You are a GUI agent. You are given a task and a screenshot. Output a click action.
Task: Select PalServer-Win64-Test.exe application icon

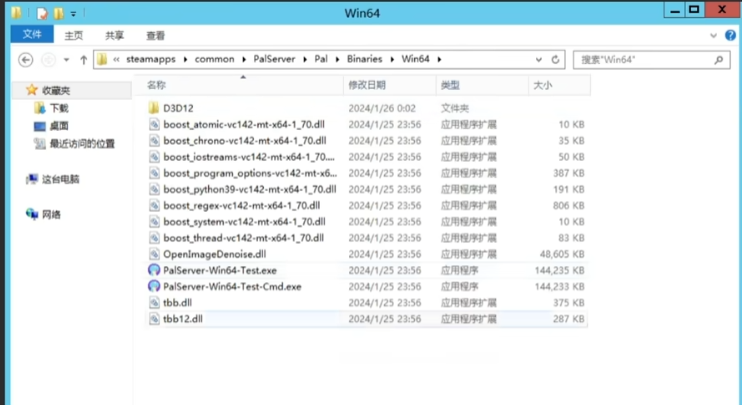(154, 270)
